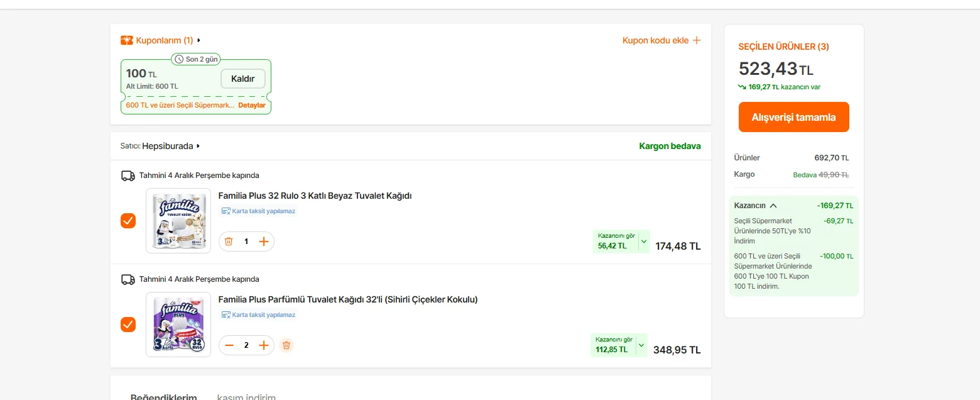The image size is (980, 400).
Task: Decrease quantity of Familia Parfümlü Tuvalet Kağıdı
Action: [x=229, y=345]
